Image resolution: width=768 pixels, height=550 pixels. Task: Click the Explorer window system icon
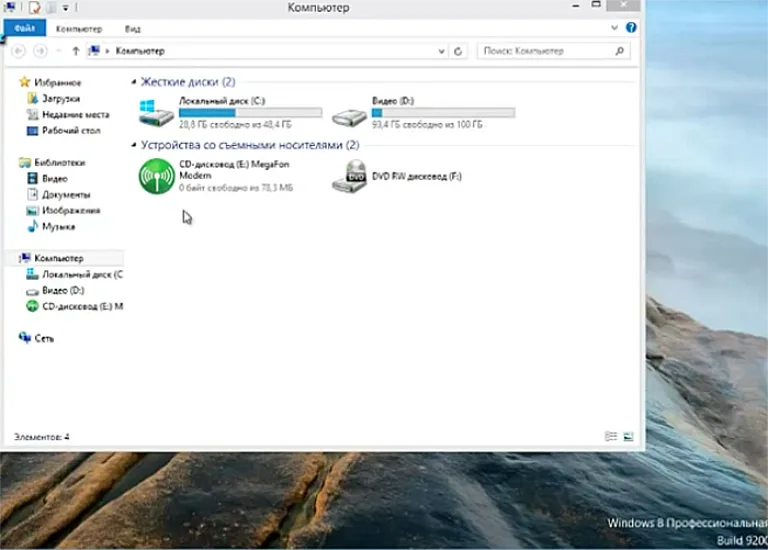(x=9, y=7)
